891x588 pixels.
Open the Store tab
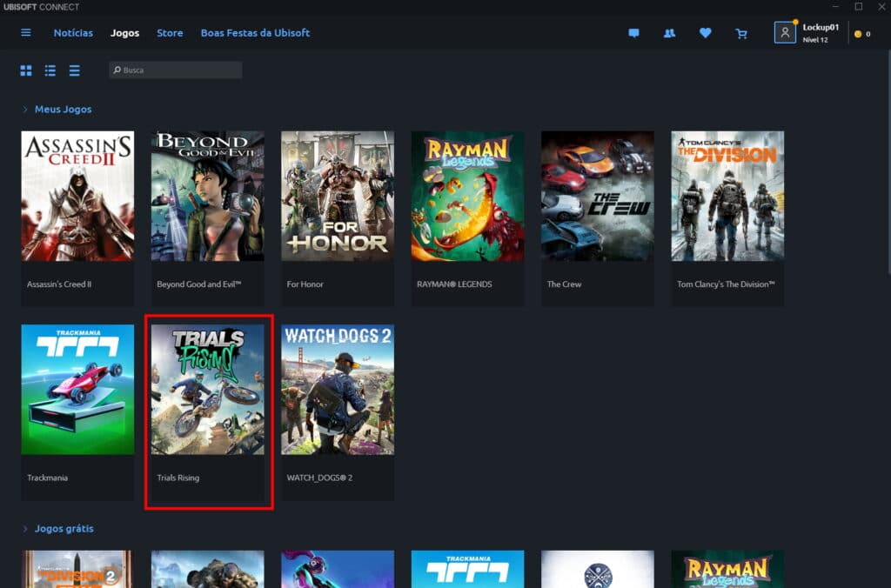[170, 33]
